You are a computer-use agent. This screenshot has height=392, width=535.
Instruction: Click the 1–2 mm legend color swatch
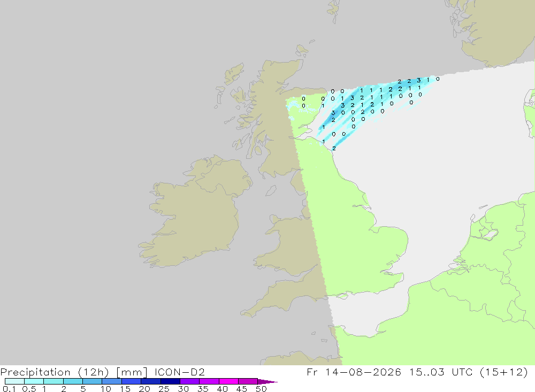coord(53,381)
